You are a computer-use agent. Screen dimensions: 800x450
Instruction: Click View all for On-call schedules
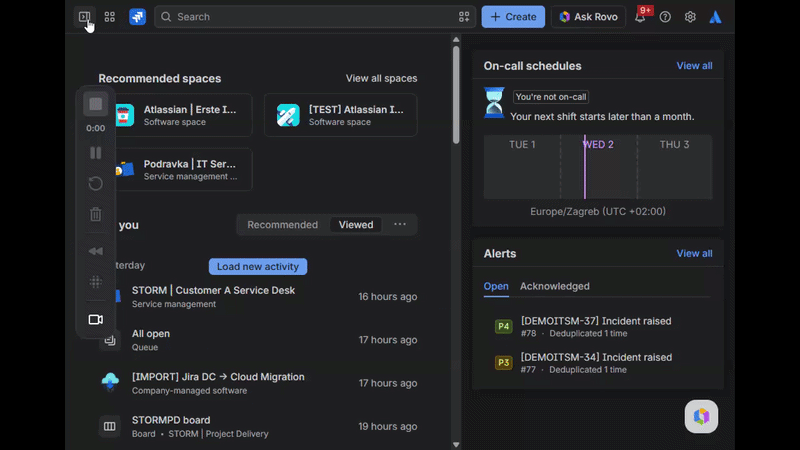click(x=694, y=66)
